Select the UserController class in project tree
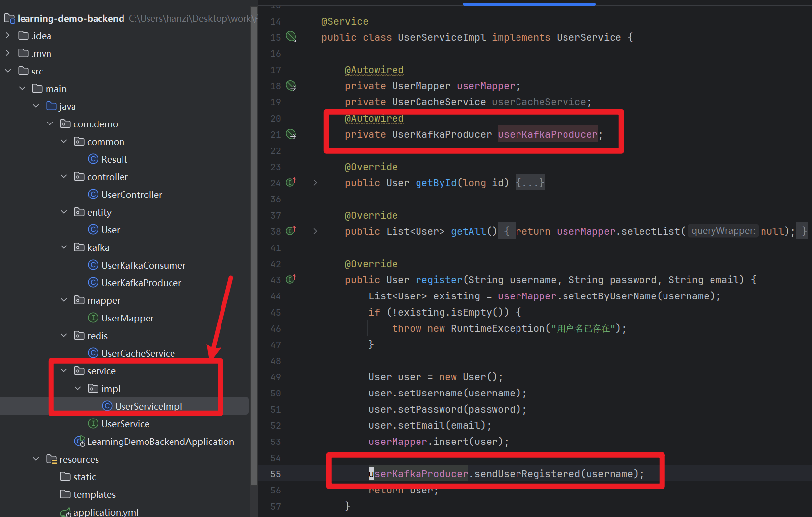 [x=131, y=195]
